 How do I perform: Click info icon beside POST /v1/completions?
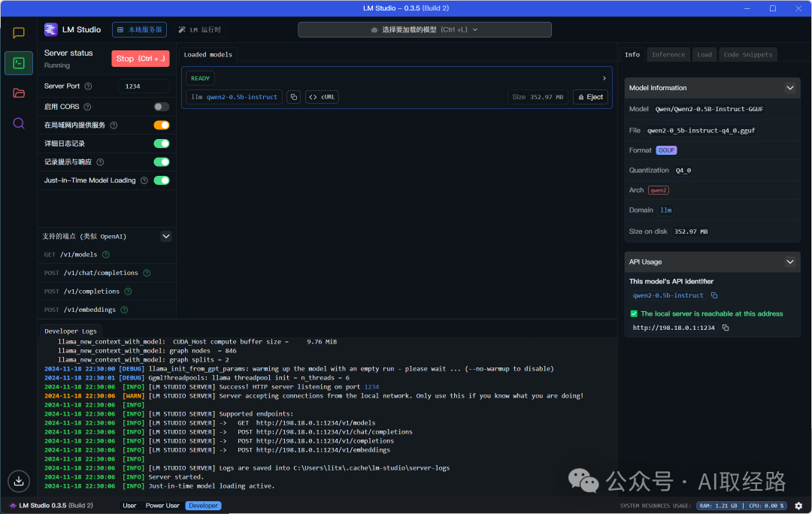[x=128, y=292]
